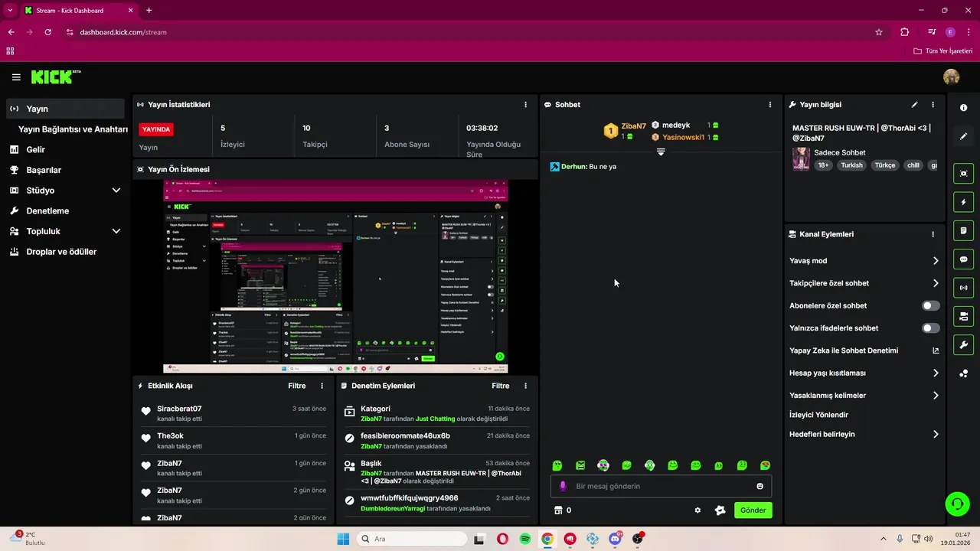Click the star badge icon near Gönder
The image size is (980, 551).
[x=720, y=510]
